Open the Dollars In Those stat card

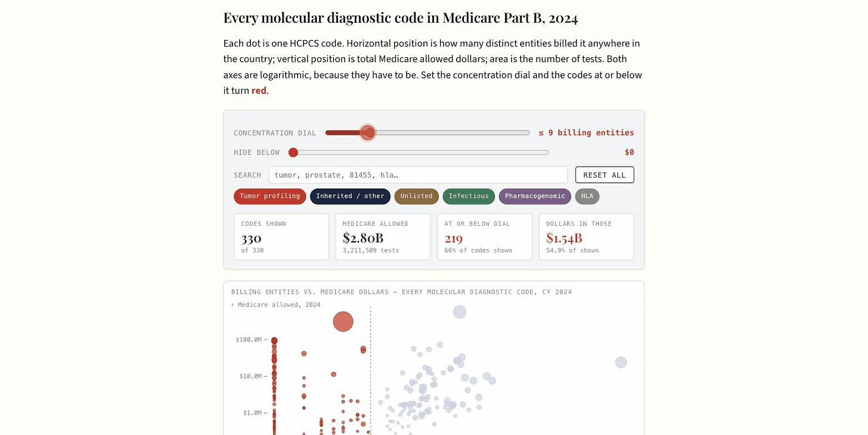point(586,237)
